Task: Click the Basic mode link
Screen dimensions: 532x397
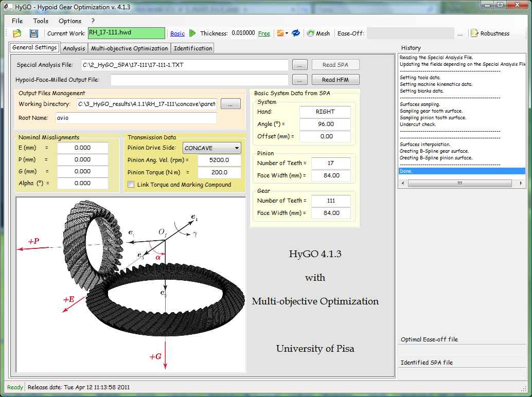Action: click(178, 33)
